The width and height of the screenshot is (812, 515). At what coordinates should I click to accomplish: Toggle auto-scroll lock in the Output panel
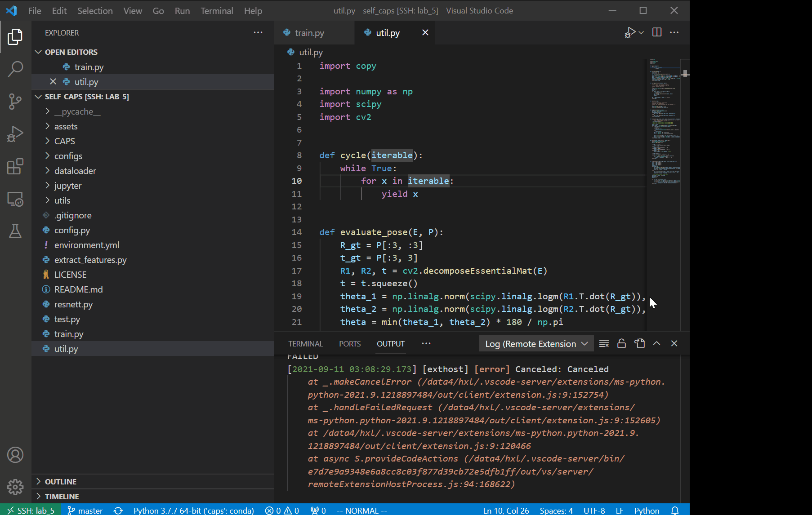(x=621, y=343)
